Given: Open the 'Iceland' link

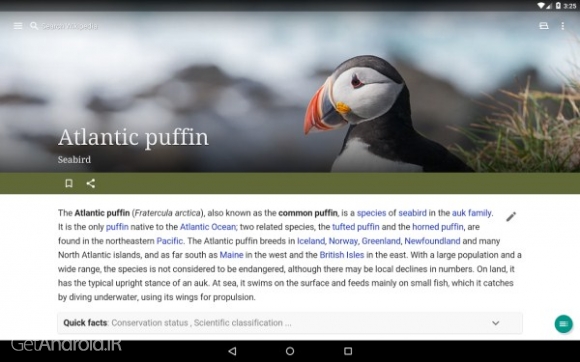Looking at the screenshot, I should (x=311, y=241).
